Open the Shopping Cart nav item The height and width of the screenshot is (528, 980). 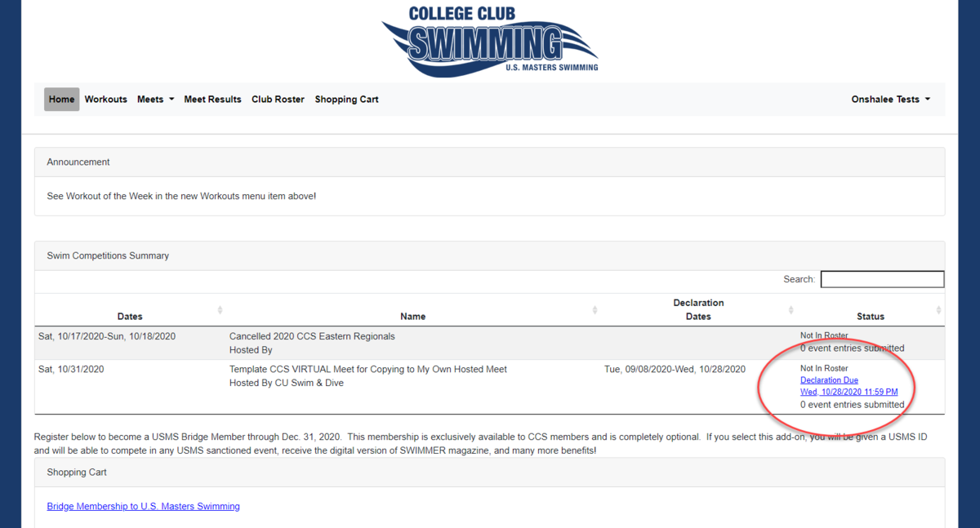click(346, 100)
